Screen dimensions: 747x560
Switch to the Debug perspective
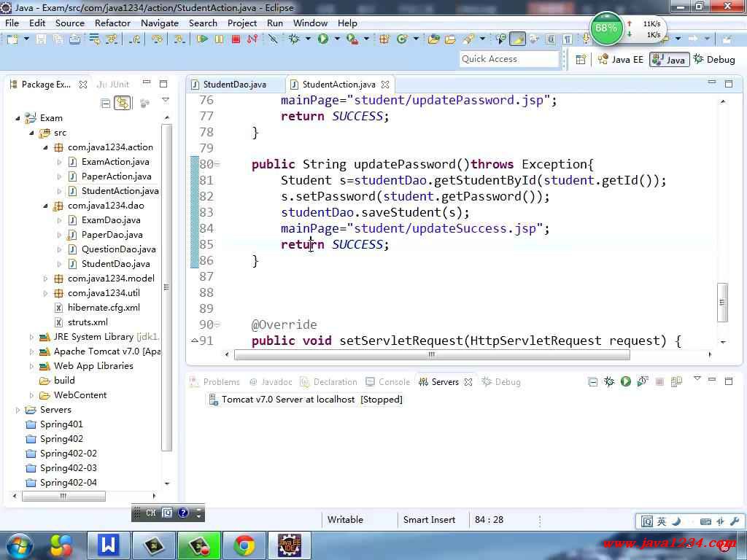(714, 60)
